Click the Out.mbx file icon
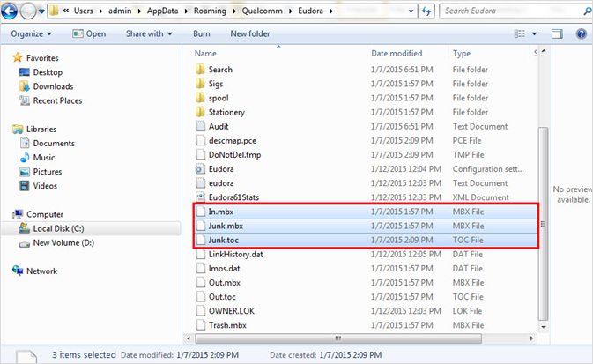This screenshot has width=593, height=364. coord(200,282)
